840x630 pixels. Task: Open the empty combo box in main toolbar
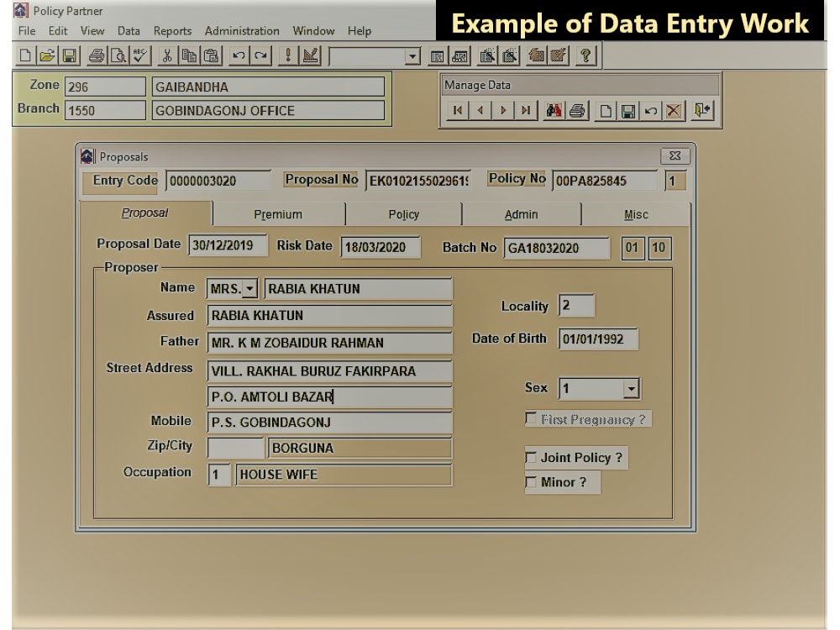pos(412,56)
